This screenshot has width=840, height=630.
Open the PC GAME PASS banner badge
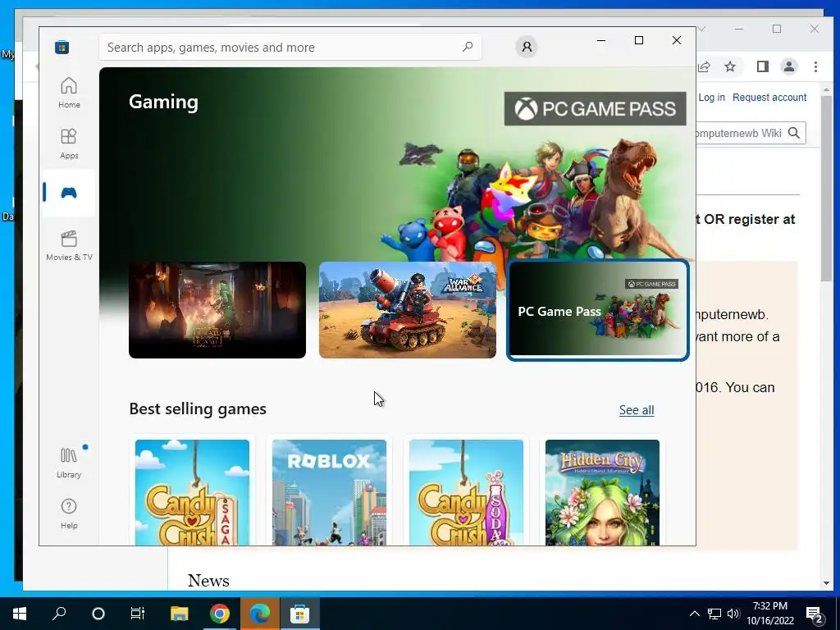596,109
